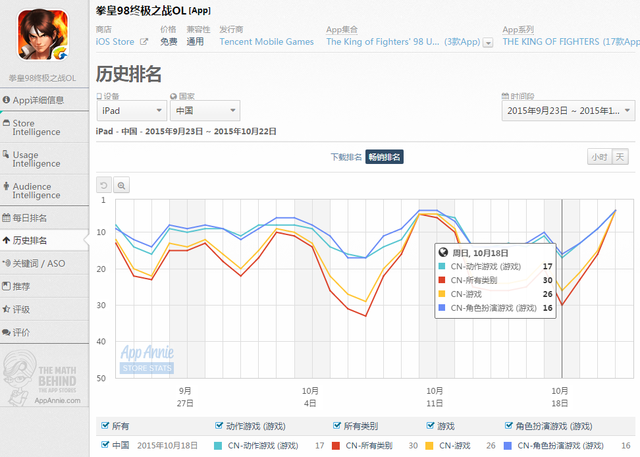This screenshot has width=640, height=457.
Task: Select the 畅销排名 tab
Action: tap(384, 157)
